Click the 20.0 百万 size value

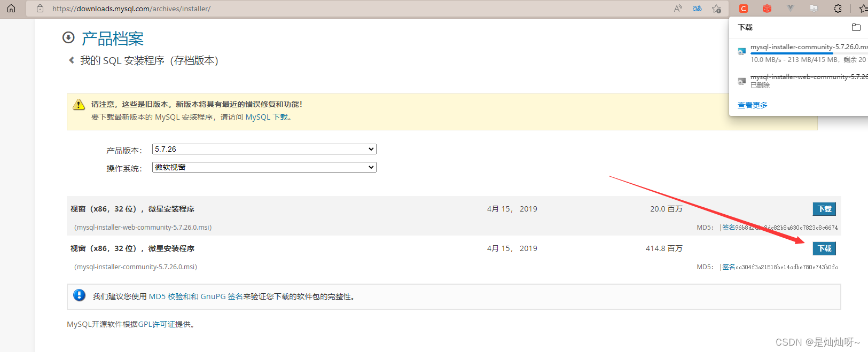pyautogui.click(x=666, y=209)
